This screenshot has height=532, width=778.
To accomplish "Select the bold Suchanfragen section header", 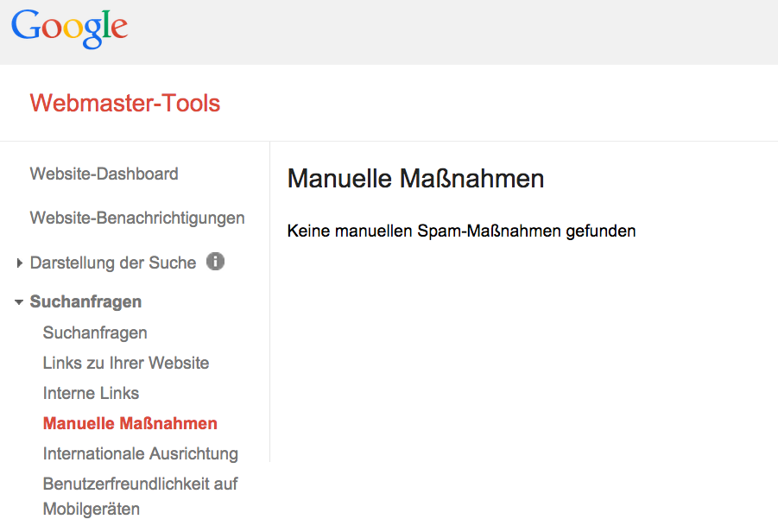I will coord(85,301).
